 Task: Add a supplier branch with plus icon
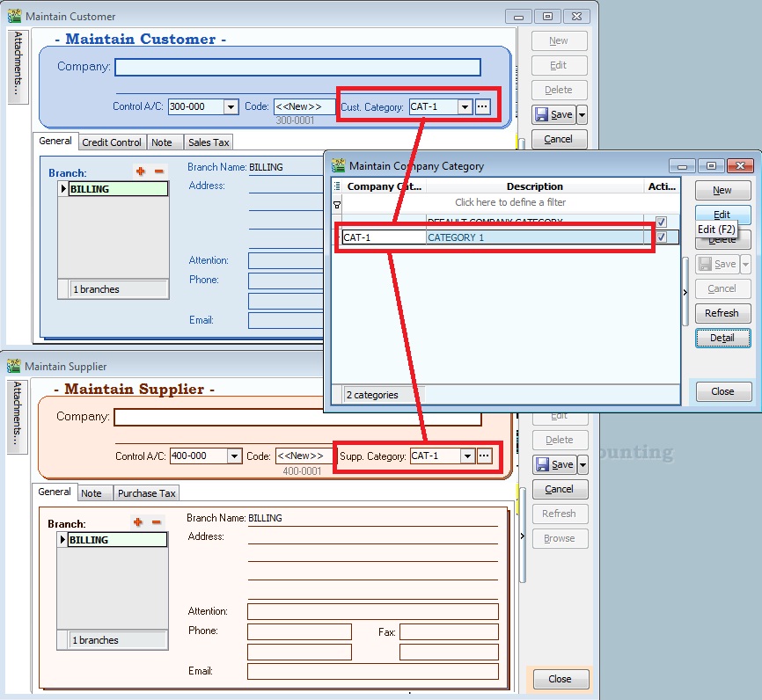(x=138, y=522)
